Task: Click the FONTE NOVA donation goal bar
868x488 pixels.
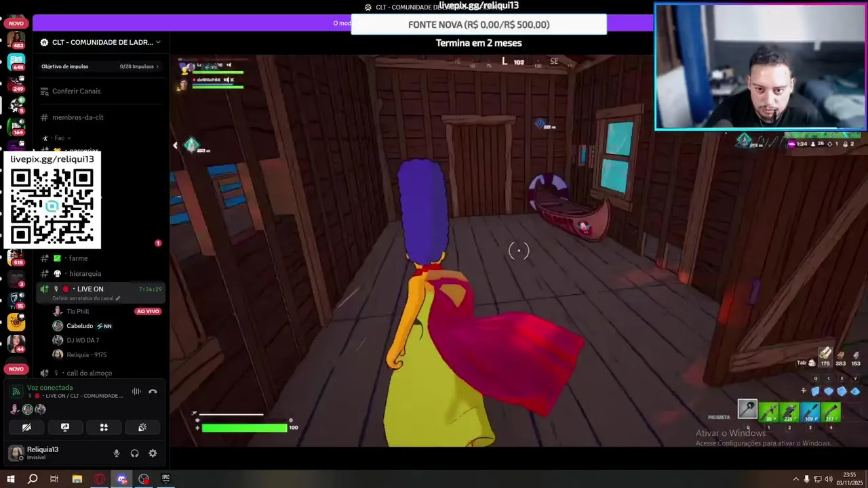Action: pyautogui.click(x=479, y=24)
